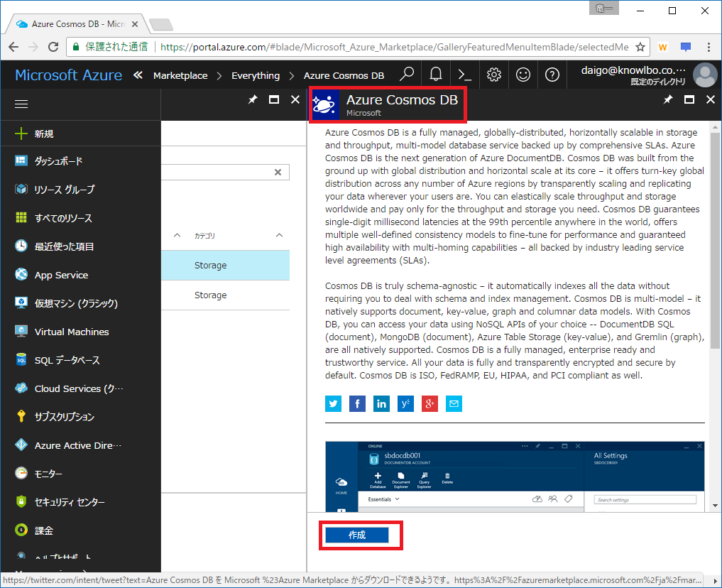The height and width of the screenshot is (588, 722).
Task: Maximize the Azure Cosmos DB blade
Action: [x=689, y=99]
